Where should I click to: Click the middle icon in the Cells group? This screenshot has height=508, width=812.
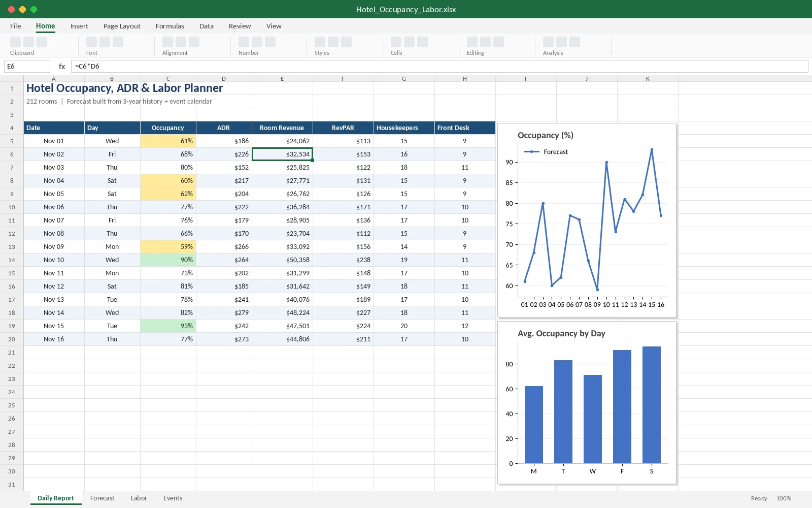coord(410,42)
